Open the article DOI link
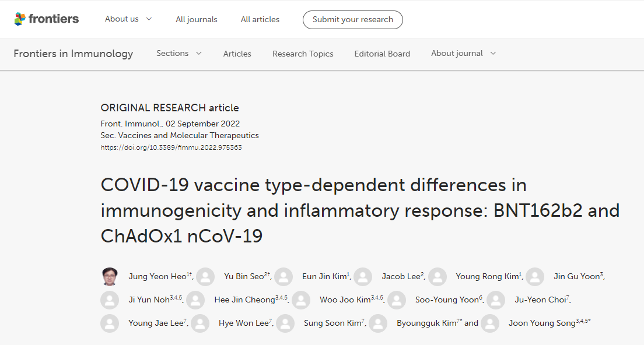This screenshot has height=345, width=644. (171, 147)
